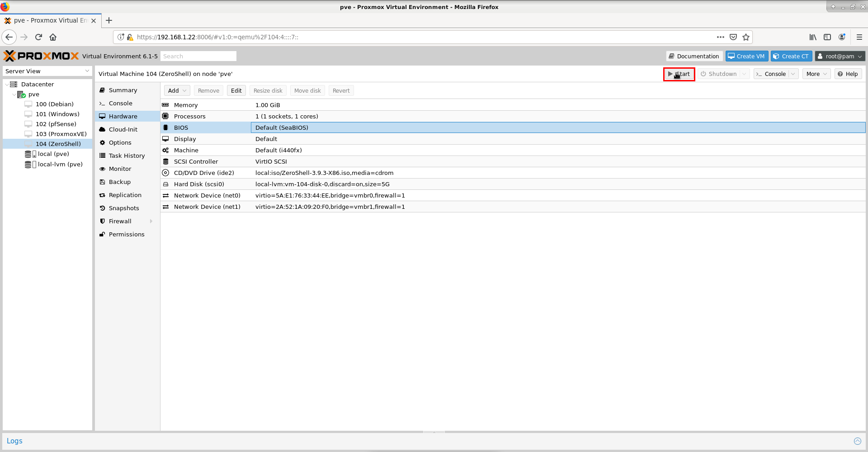Select VM 102 (pfSense) in tree
This screenshot has width=868, height=452.
click(56, 124)
